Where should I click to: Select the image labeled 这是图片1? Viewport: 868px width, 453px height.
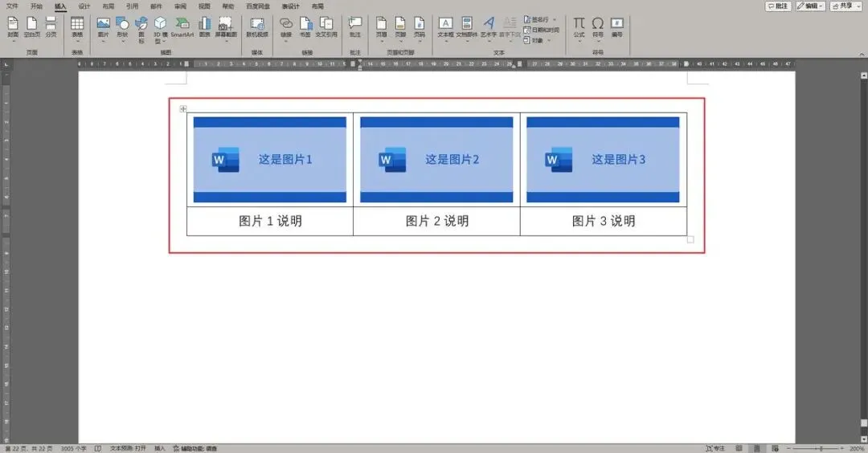[269, 159]
